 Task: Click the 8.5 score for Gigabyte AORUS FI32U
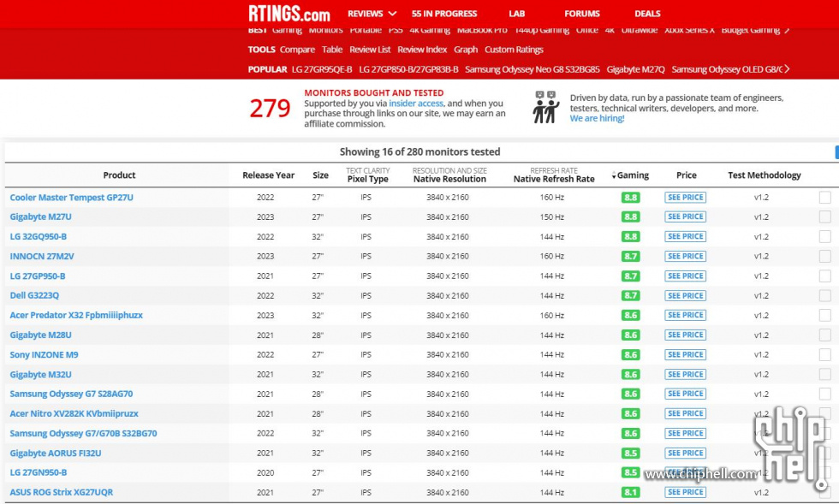pos(630,454)
